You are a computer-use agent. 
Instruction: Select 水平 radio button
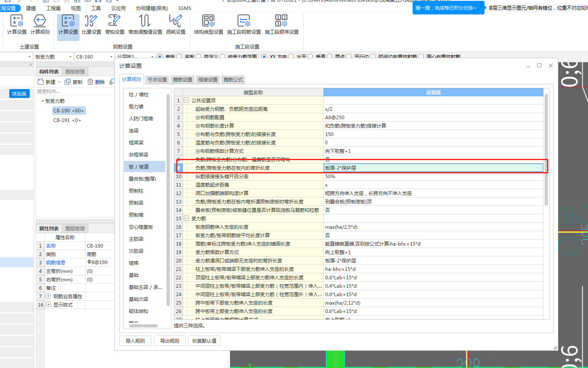tap(291, 57)
